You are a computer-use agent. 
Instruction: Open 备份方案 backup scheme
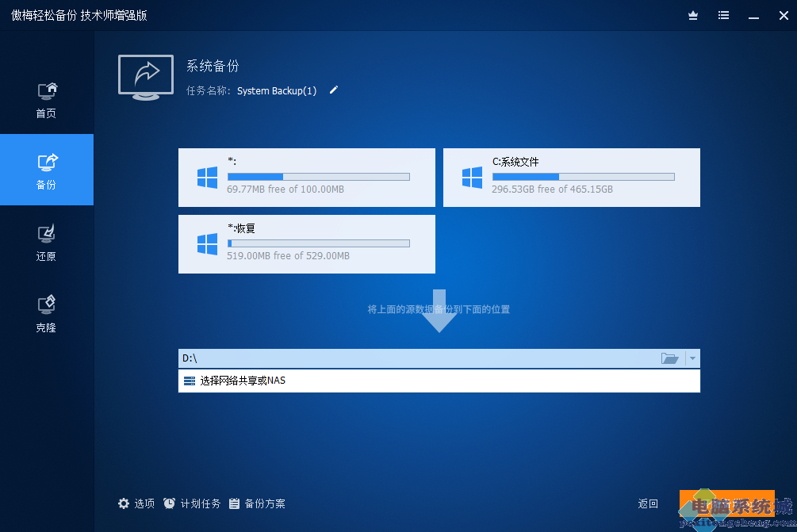point(257,503)
